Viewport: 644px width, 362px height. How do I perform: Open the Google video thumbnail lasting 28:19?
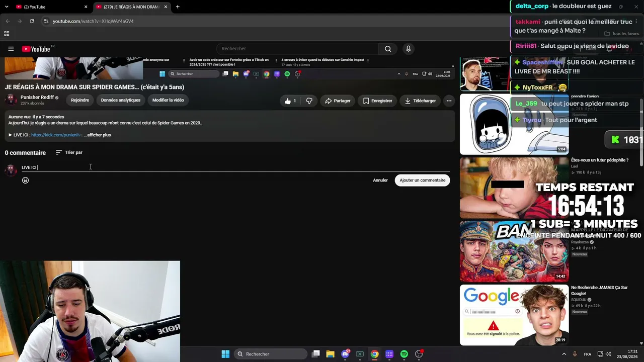click(x=514, y=315)
